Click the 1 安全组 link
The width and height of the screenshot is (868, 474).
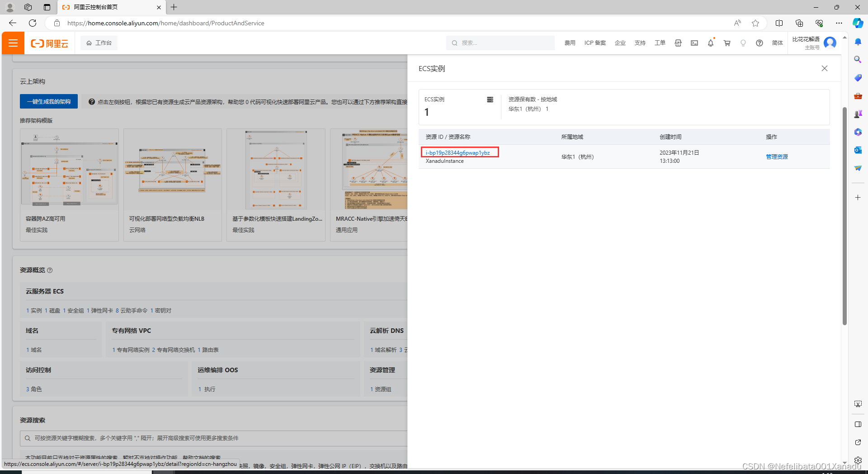click(73, 311)
